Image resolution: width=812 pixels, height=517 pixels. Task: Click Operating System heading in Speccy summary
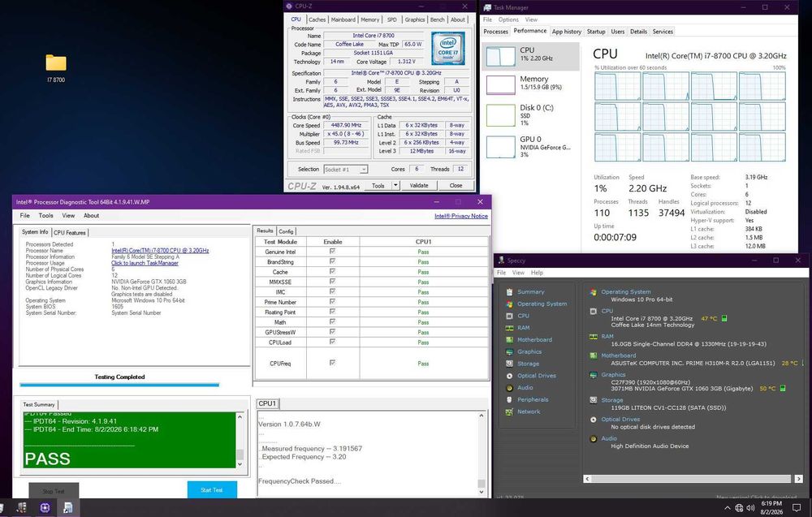(x=625, y=292)
